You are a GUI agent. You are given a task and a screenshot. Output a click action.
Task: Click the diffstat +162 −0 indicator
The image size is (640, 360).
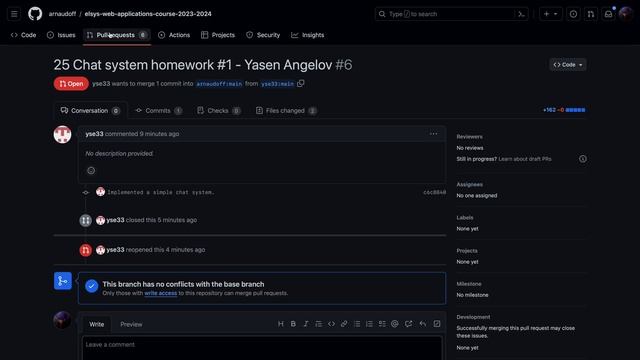click(x=564, y=110)
